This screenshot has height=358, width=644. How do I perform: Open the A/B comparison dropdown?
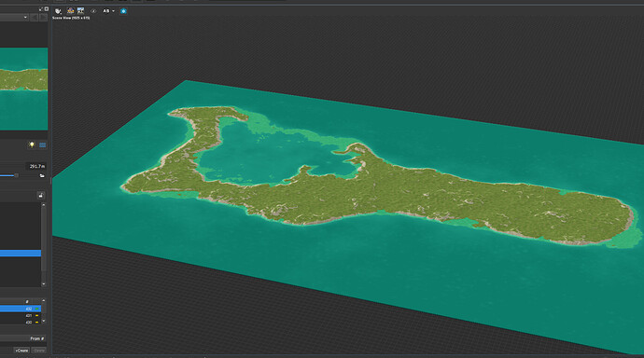(x=108, y=11)
